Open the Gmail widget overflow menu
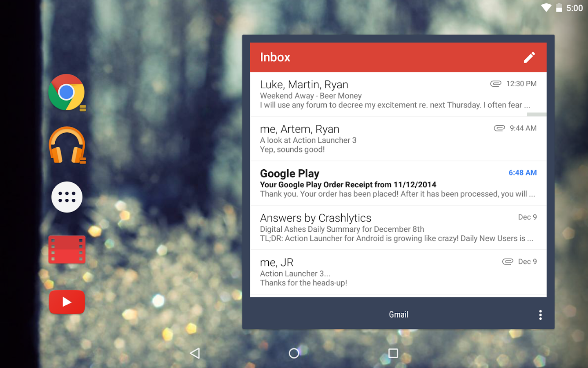The image size is (588, 368). pos(540,314)
